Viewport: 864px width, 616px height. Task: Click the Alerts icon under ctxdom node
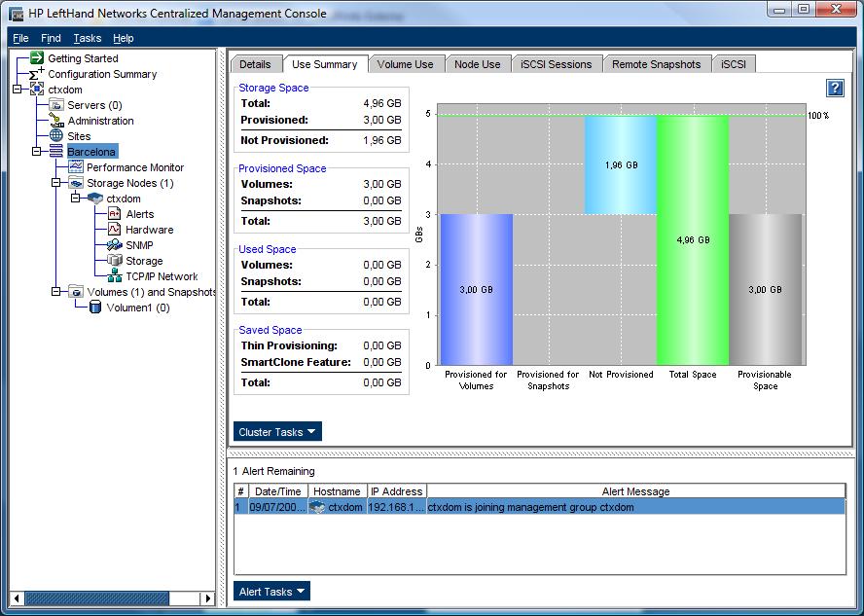pos(114,213)
